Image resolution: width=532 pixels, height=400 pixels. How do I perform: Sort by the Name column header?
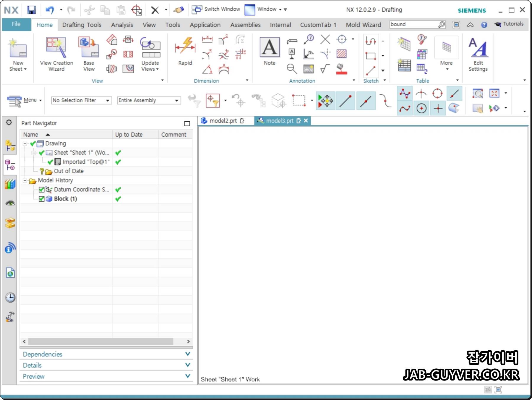[x=66, y=135]
